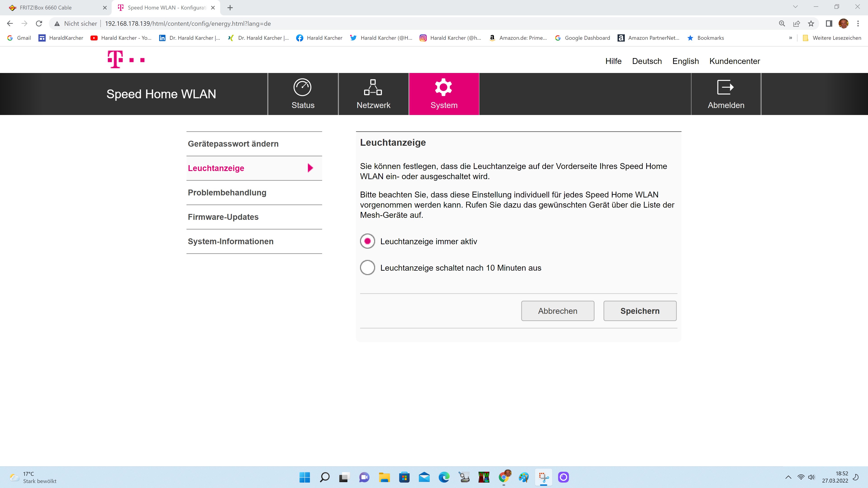
Task: Select 'schaltet nach 10 Minuten aus' option
Action: (x=367, y=268)
